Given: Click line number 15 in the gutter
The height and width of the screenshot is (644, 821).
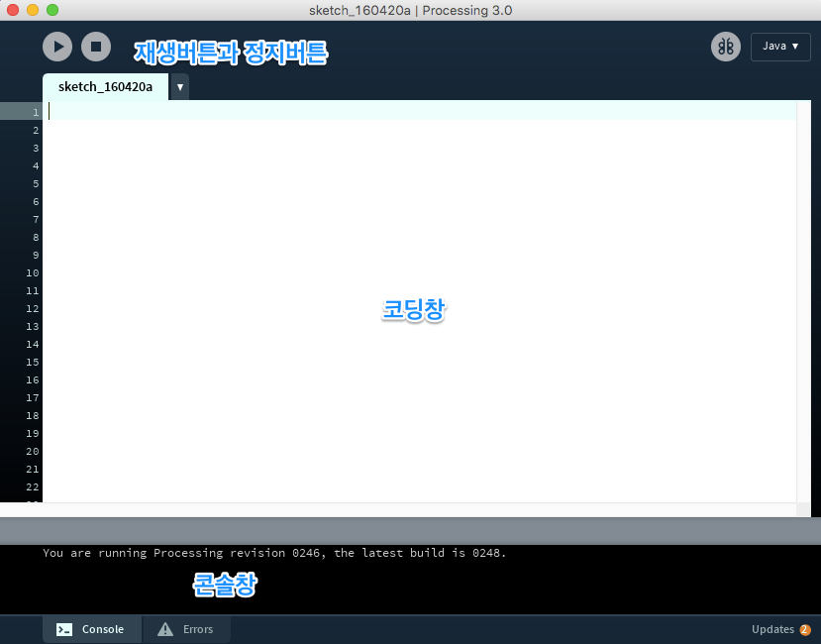Looking at the screenshot, I should 33,362.
